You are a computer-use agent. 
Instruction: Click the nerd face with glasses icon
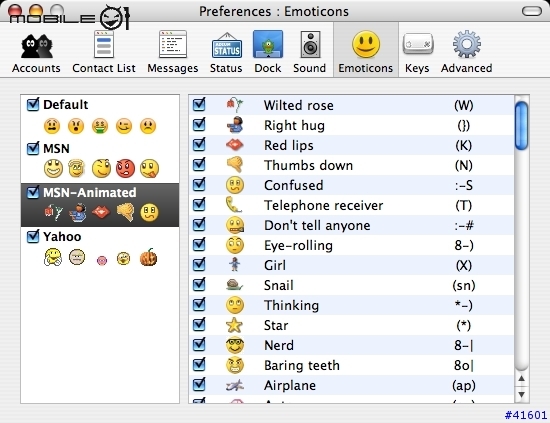coord(235,345)
